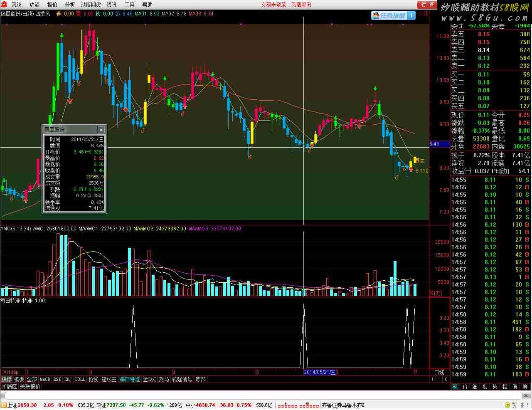This screenshot has width=532, height=410.
Task: Click the 0 reset button beside zoom controls
Action: coord(446,379)
